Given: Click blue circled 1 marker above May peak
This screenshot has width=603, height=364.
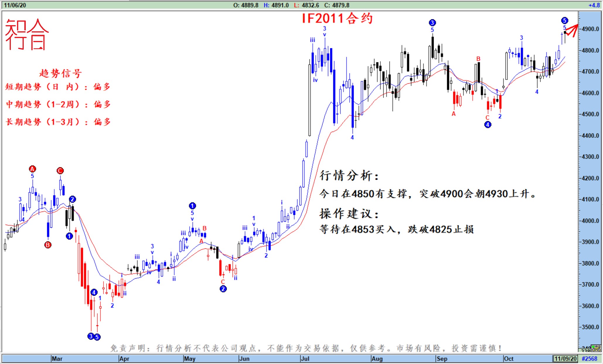Looking at the screenshot, I should 192,206.
